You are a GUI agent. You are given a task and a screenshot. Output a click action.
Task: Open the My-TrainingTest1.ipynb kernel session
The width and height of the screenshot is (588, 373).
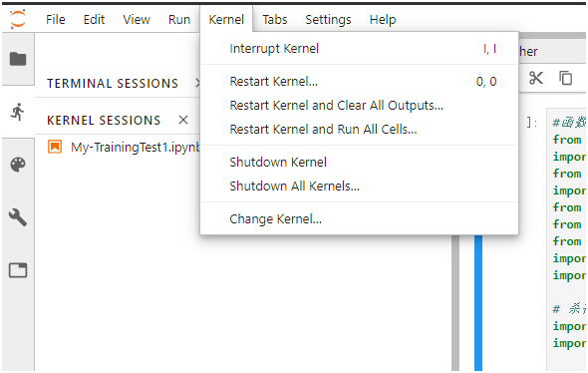click(x=136, y=147)
